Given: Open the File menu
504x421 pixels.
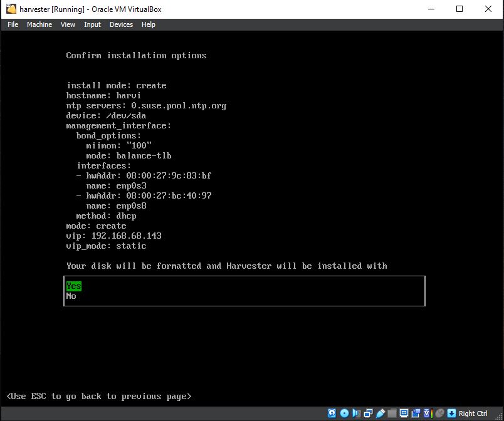Looking at the screenshot, I should [12, 24].
